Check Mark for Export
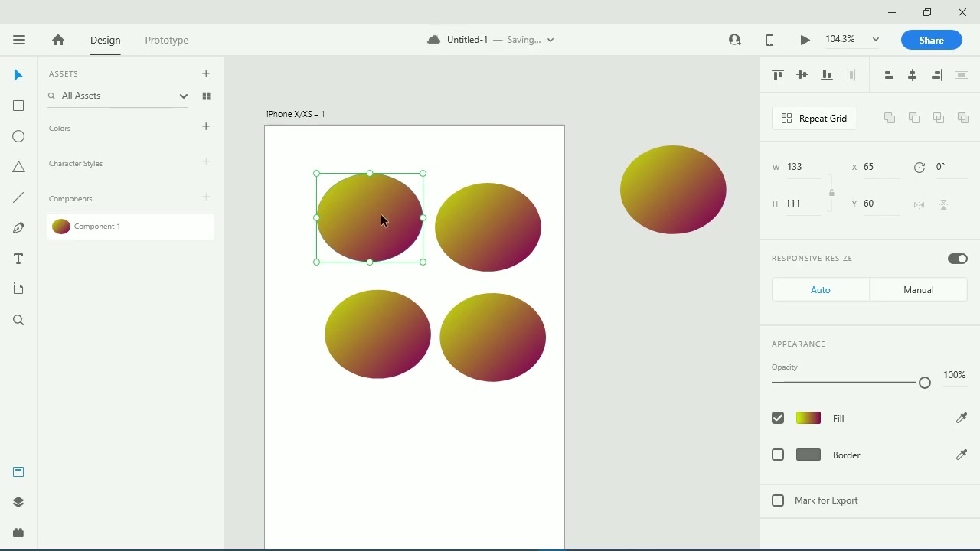The width and height of the screenshot is (980, 551). click(778, 500)
